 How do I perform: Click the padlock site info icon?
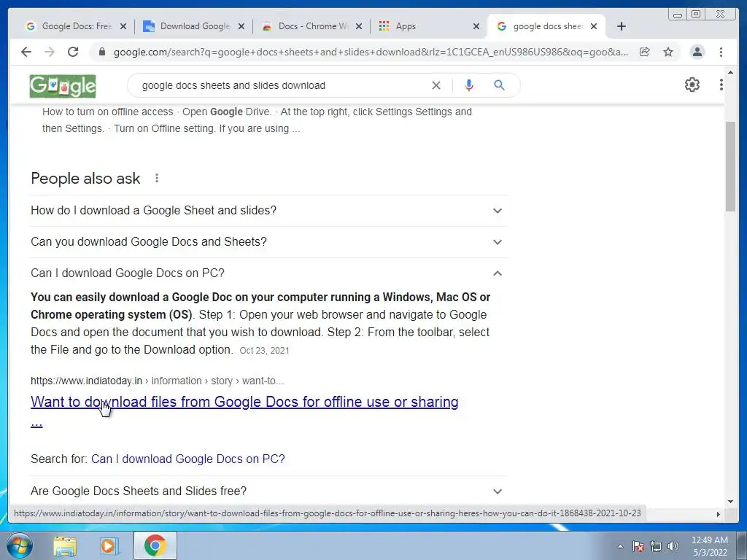click(101, 52)
